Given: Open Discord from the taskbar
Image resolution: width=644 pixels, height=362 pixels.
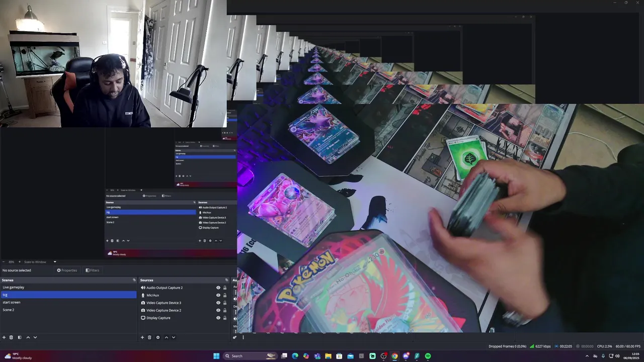Looking at the screenshot, I should [x=406, y=356].
